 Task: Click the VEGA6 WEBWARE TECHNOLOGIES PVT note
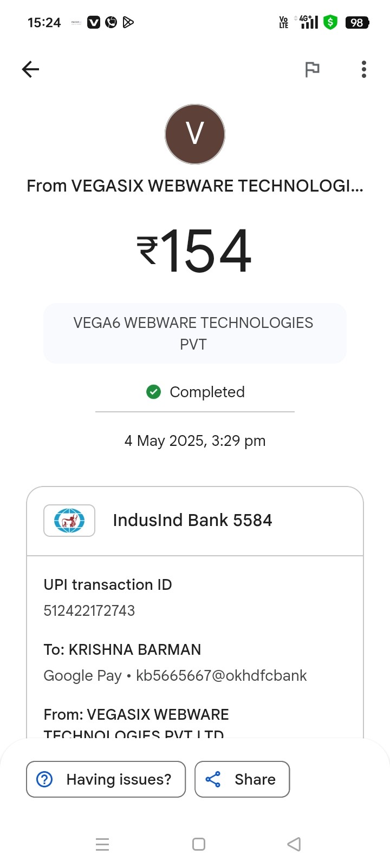coord(194,333)
